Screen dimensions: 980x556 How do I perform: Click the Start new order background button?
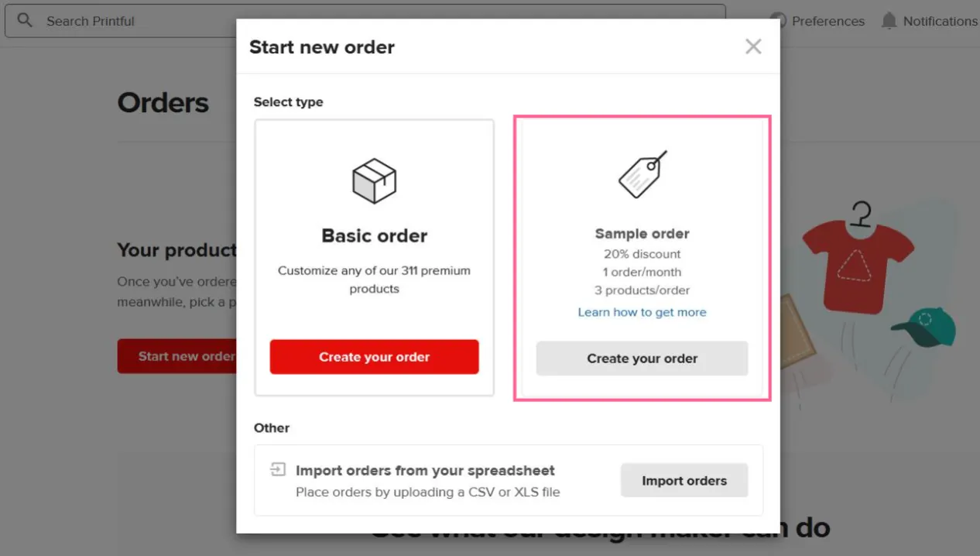(x=177, y=356)
